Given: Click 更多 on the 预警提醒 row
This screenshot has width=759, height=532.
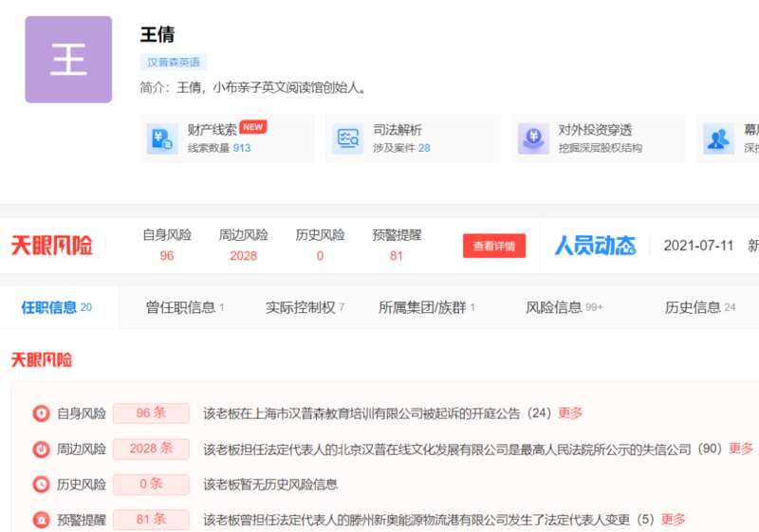Looking at the screenshot, I should [x=674, y=520].
